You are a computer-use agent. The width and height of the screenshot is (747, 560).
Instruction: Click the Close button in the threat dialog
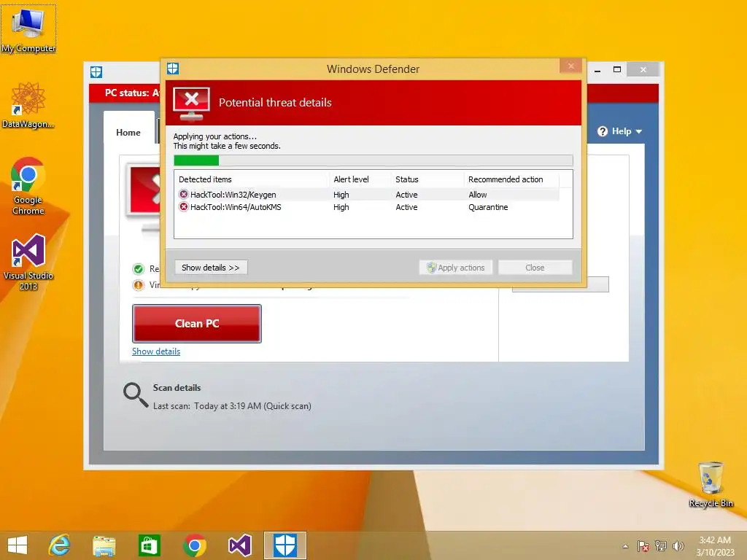click(x=535, y=267)
